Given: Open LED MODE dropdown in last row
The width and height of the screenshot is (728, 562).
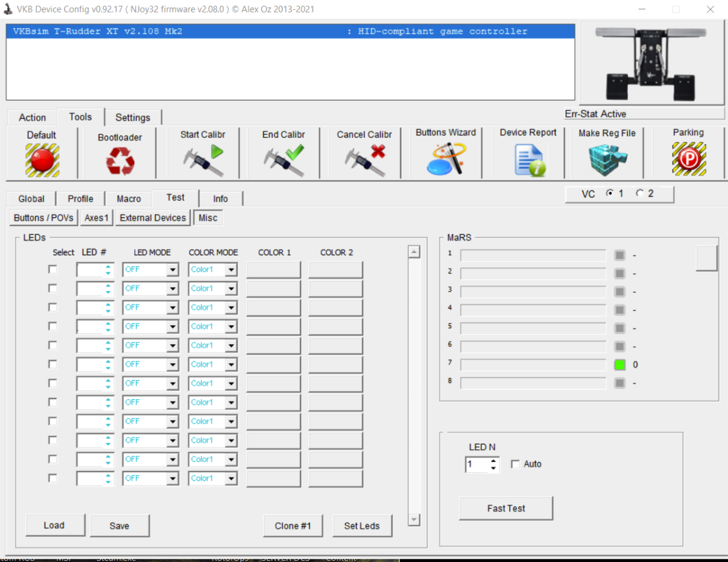Looking at the screenshot, I should (x=172, y=478).
